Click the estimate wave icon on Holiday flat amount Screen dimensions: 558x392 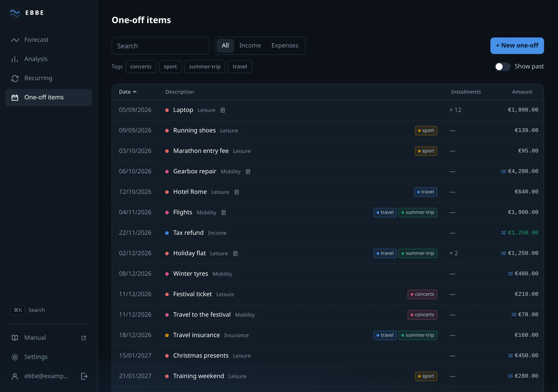[x=503, y=253]
